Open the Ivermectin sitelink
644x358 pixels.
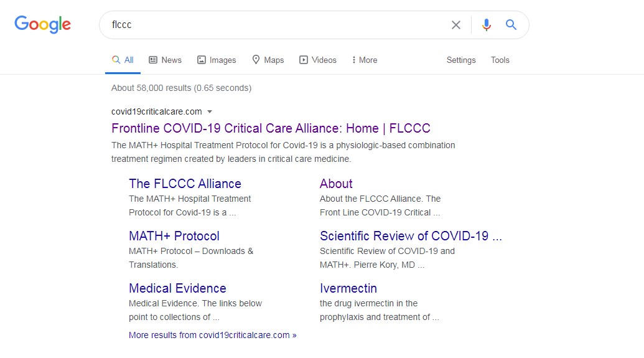click(x=348, y=288)
